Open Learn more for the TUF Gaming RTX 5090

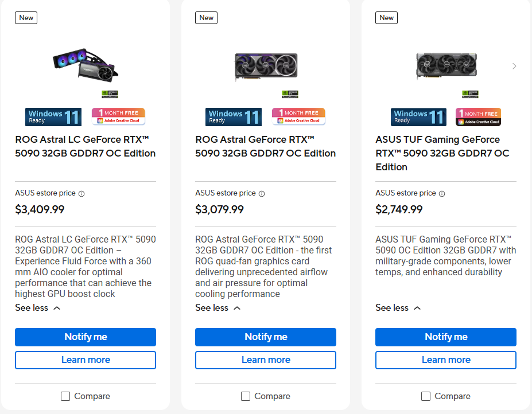point(445,360)
